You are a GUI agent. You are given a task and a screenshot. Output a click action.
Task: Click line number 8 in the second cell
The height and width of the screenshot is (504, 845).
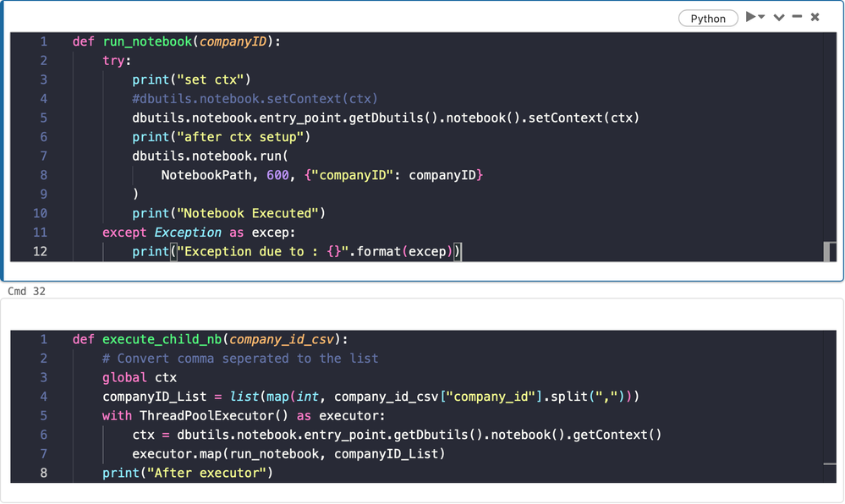(x=43, y=473)
